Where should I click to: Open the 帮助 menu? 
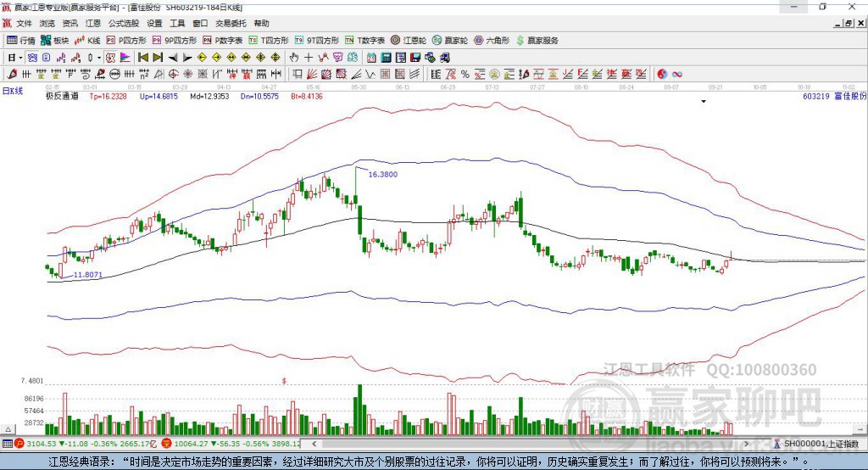261,23
